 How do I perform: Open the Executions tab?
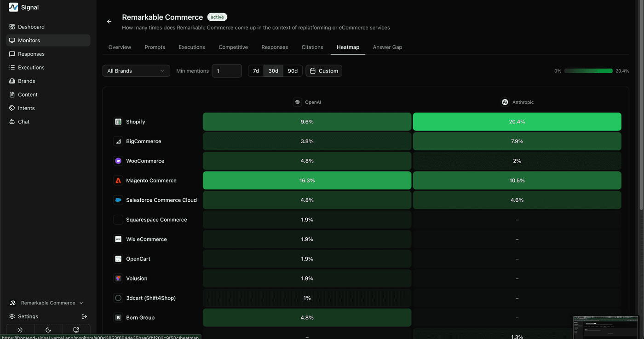pyautogui.click(x=192, y=47)
